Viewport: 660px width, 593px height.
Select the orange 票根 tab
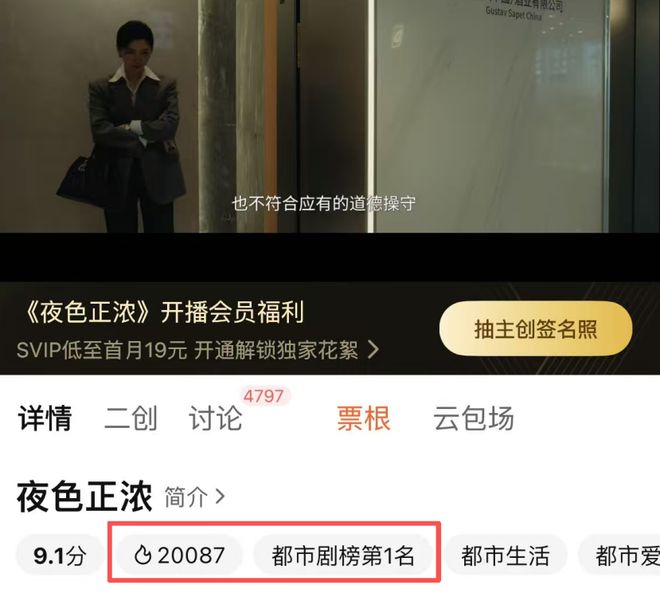(364, 418)
